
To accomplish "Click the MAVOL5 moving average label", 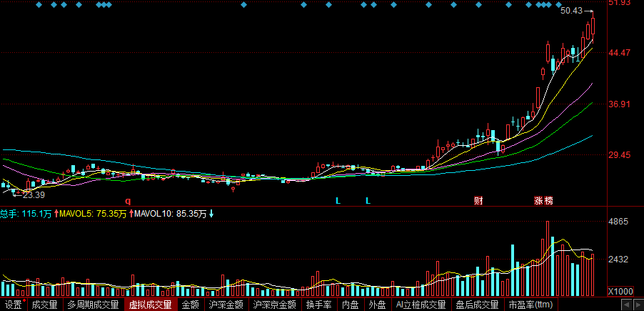I will click(x=93, y=213).
